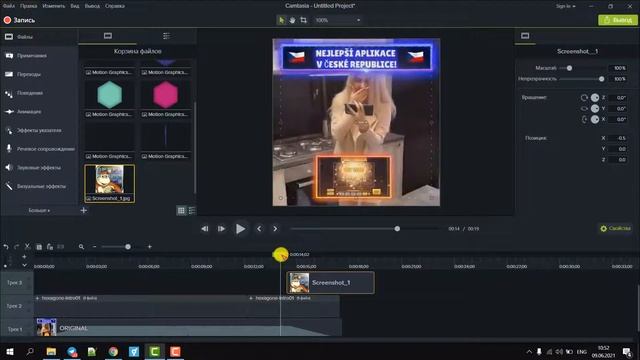Select the pink hexagon Motion Graphics thumbnail

click(x=166, y=94)
